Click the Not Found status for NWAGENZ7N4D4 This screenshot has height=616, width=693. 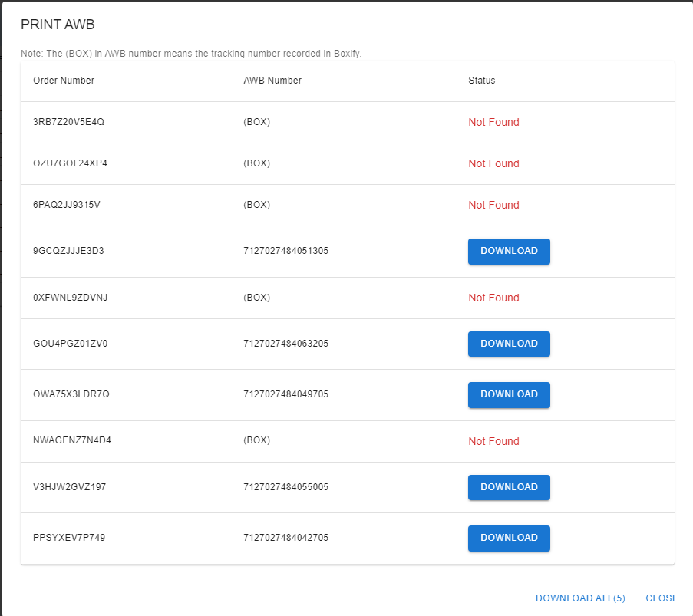pyautogui.click(x=493, y=441)
